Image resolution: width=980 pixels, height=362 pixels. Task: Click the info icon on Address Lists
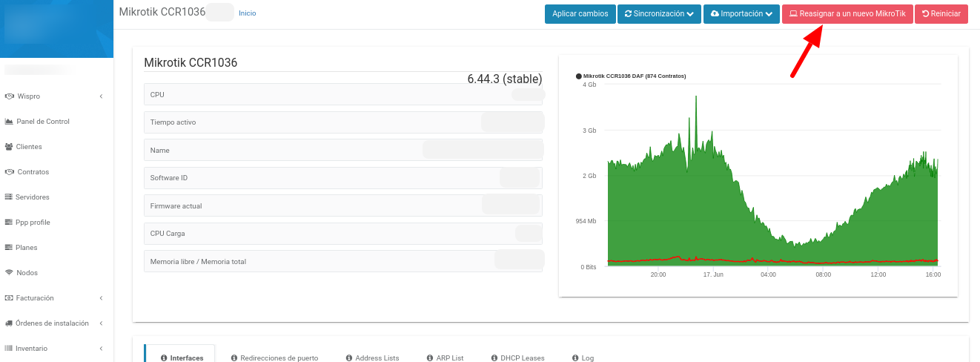pyautogui.click(x=349, y=358)
